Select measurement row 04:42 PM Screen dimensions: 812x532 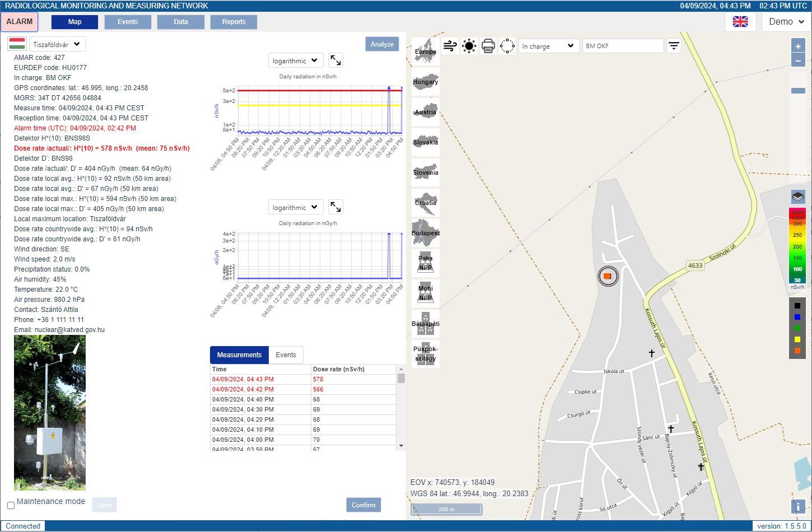tap(303, 389)
